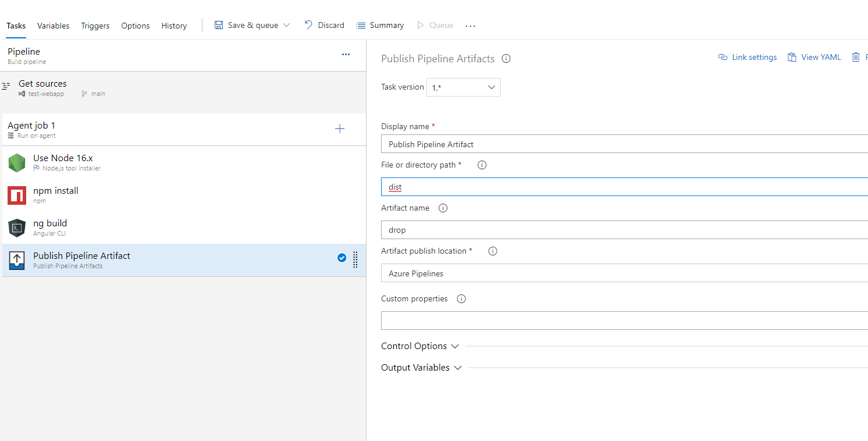
Task: Select the Use Node 16.x task
Action: pos(184,162)
